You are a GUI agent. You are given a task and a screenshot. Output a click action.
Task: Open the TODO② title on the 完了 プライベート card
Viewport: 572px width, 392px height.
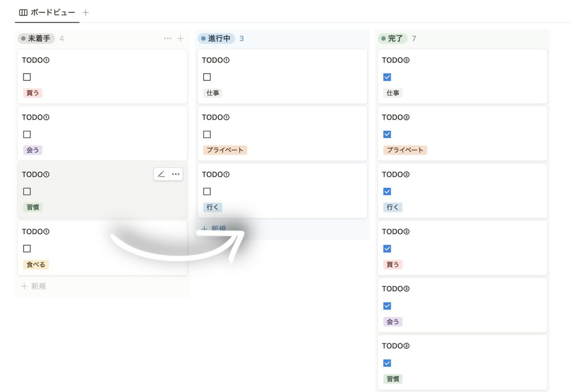click(x=396, y=117)
